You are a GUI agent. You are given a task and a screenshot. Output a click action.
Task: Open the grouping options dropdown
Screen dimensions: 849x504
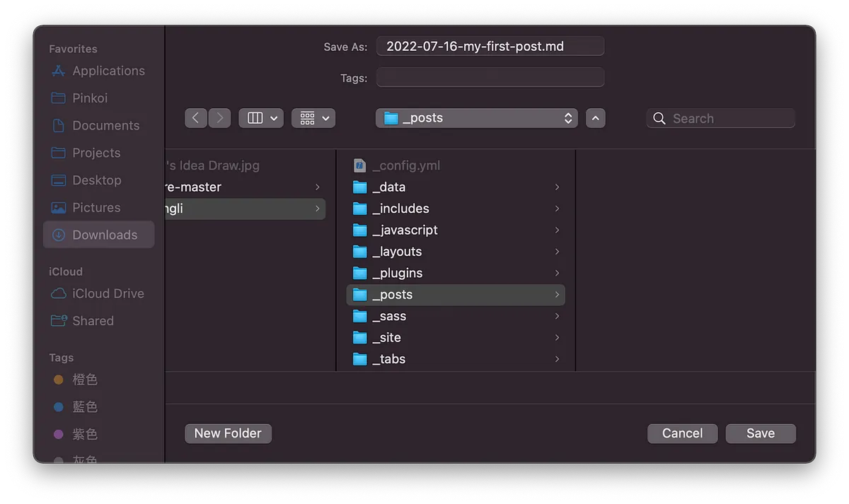click(313, 118)
